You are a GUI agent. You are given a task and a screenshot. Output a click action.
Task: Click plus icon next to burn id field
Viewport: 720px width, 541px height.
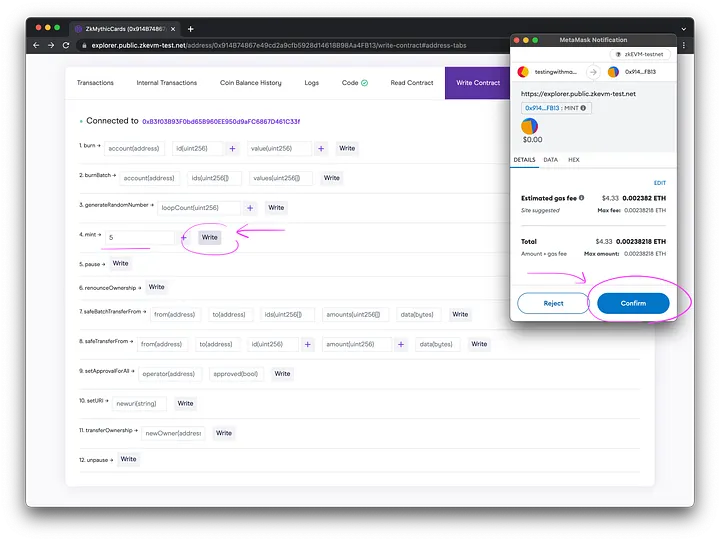click(233, 148)
